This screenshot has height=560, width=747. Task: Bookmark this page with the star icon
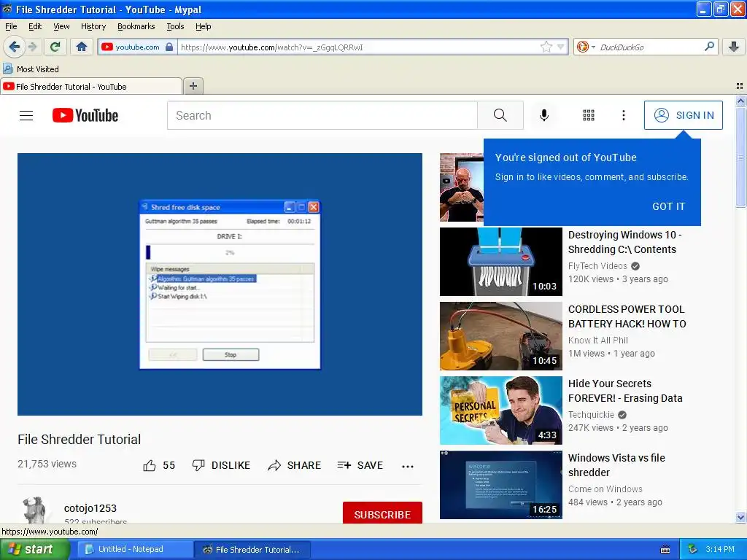546,47
